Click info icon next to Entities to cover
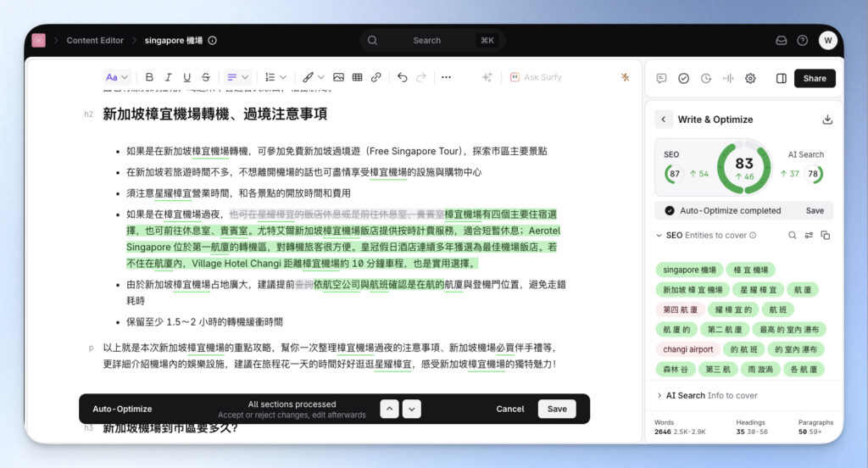The height and width of the screenshot is (468, 868). click(x=753, y=236)
